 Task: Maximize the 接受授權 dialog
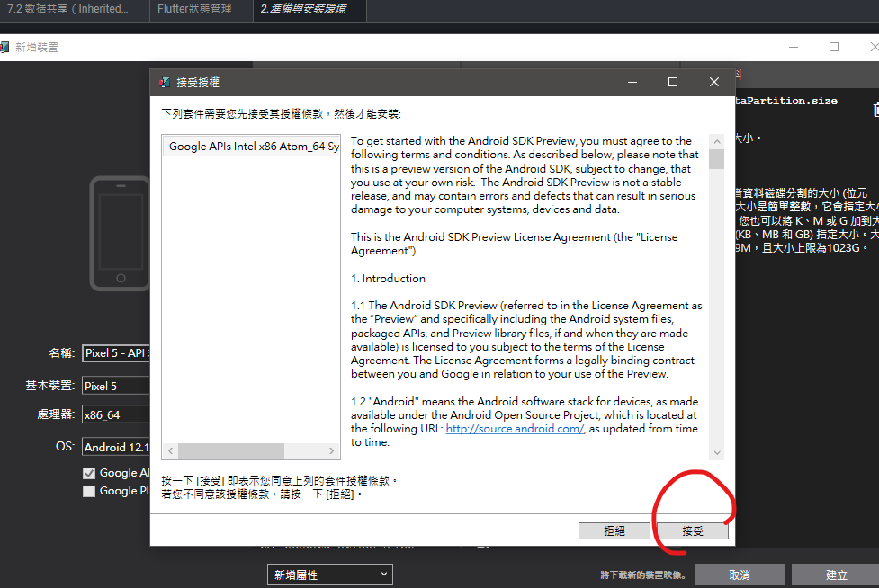click(x=673, y=83)
